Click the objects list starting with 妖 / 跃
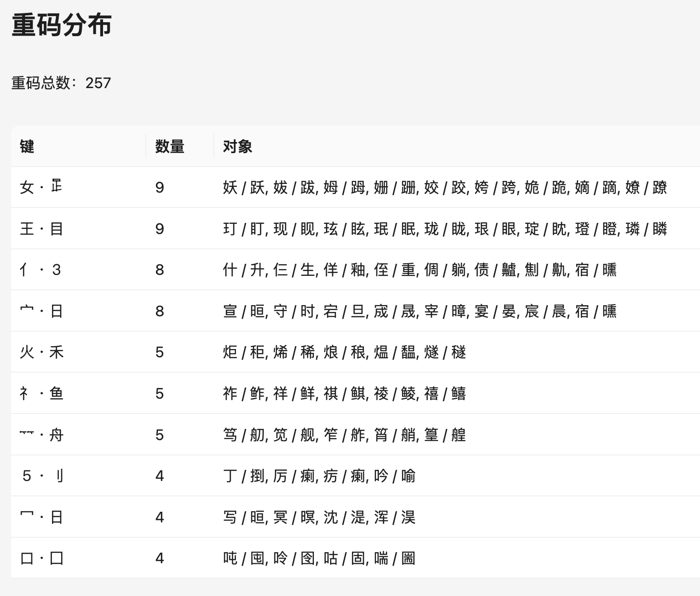Viewport: 700px width, 596px height. [445, 187]
